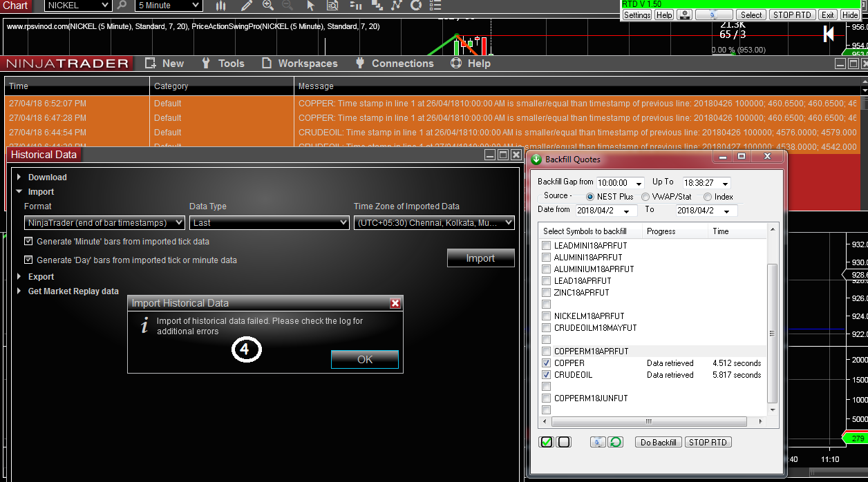
Task: Enable Generate 'Minute' bars checkbox
Action: [28, 242]
